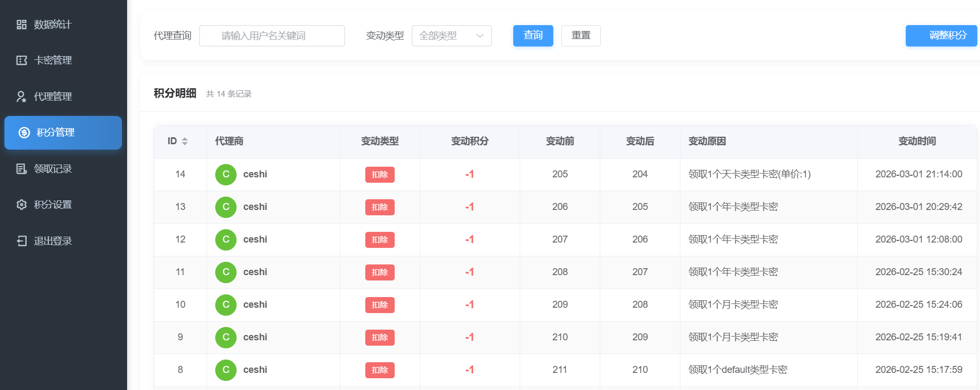
Task: Click the 卡密管理 ticket icon
Action: [x=21, y=60]
